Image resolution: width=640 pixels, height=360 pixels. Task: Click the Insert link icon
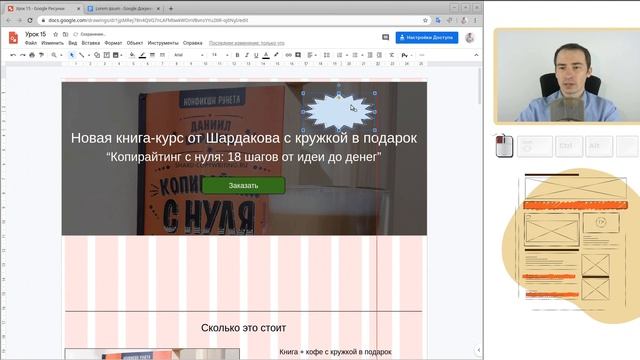click(289, 55)
